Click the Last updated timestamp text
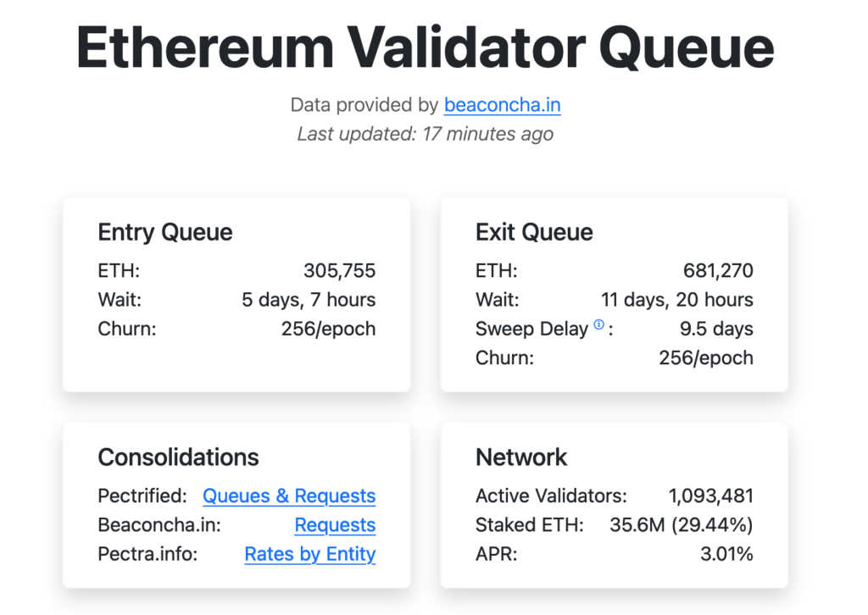The height and width of the screenshot is (615, 868). (x=425, y=134)
